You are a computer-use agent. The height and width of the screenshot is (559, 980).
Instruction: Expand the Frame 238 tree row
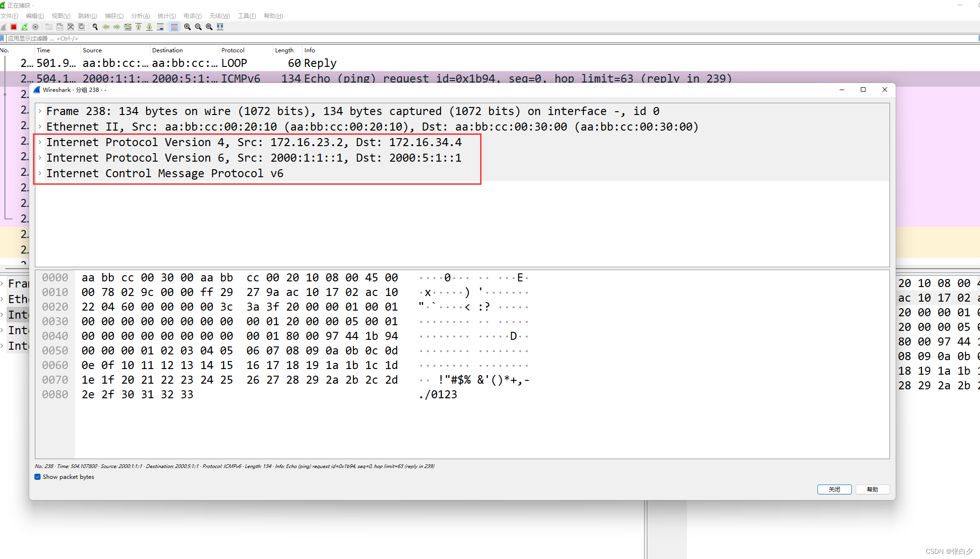pos(40,111)
